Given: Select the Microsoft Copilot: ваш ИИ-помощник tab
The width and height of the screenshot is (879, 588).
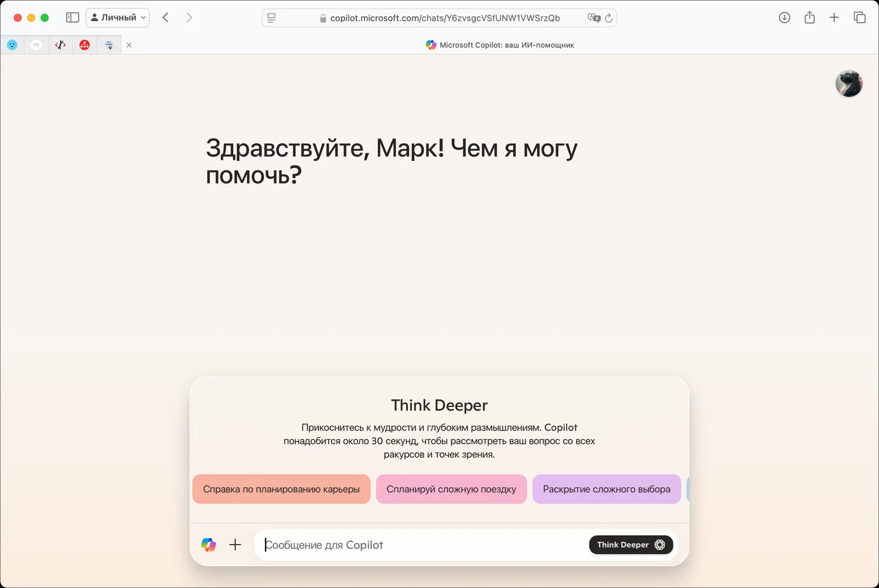Looking at the screenshot, I should [x=500, y=45].
